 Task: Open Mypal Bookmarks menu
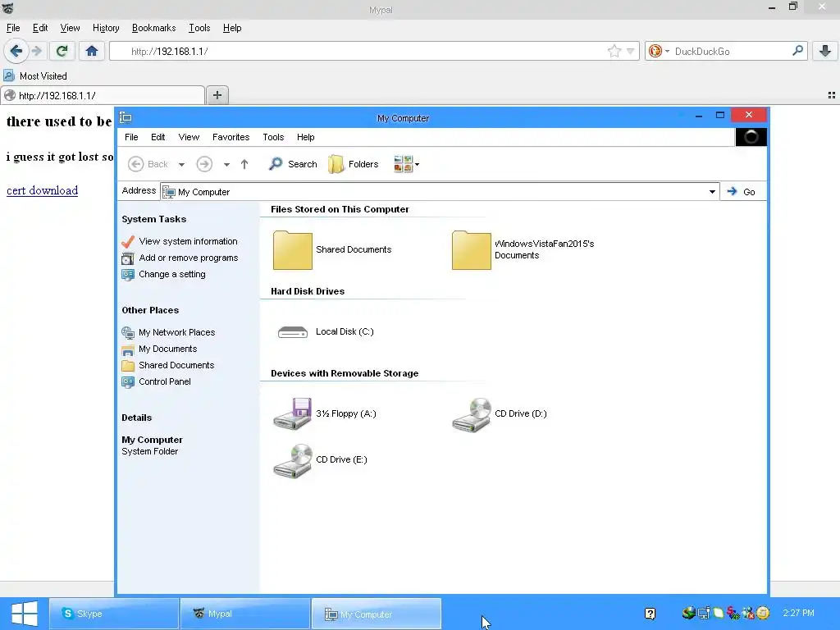coord(153,28)
